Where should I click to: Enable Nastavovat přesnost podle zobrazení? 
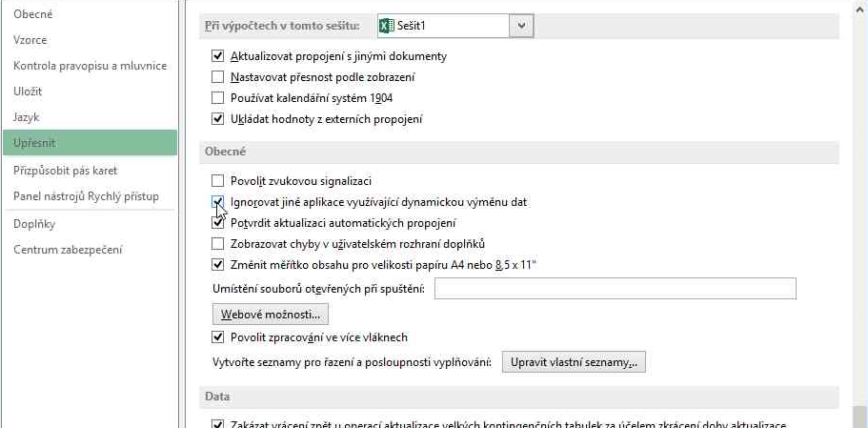218,77
